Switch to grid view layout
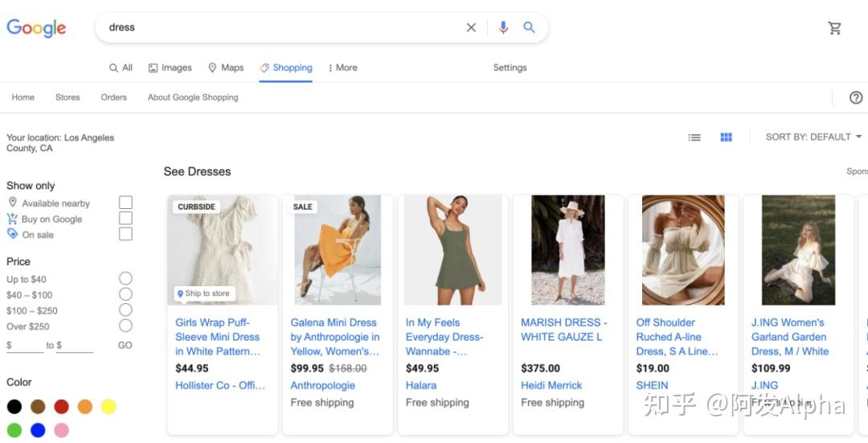 pos(727,137)
